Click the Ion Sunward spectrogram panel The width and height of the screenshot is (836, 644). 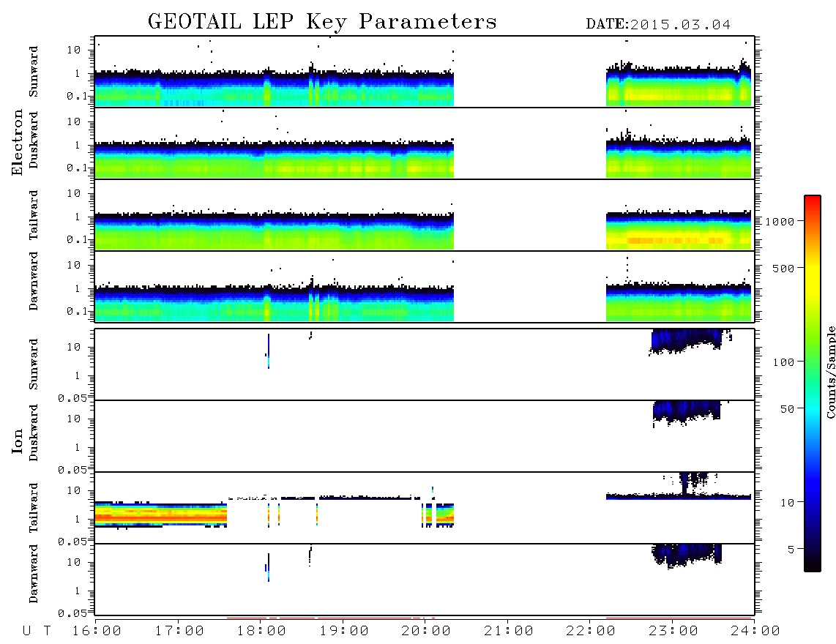point(425,364)
